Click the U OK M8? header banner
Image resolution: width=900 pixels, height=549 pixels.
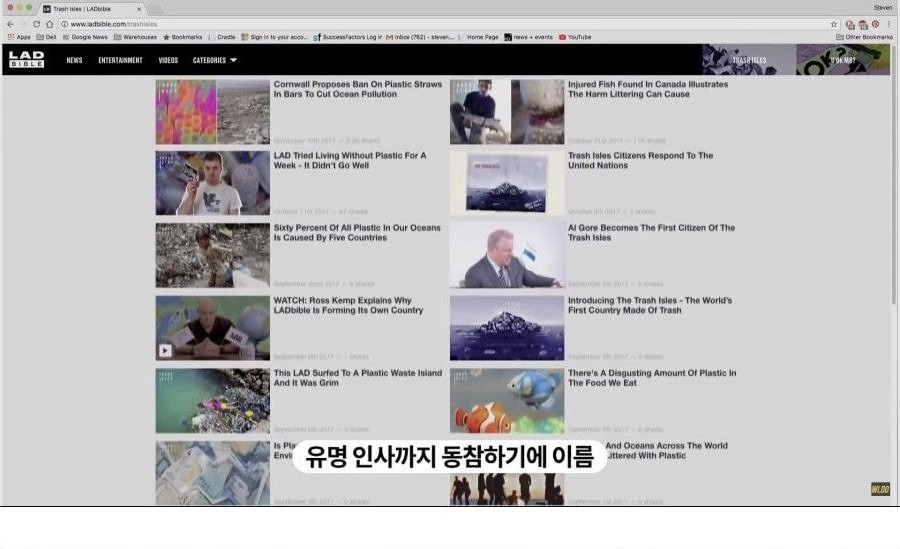pos(843,60)
